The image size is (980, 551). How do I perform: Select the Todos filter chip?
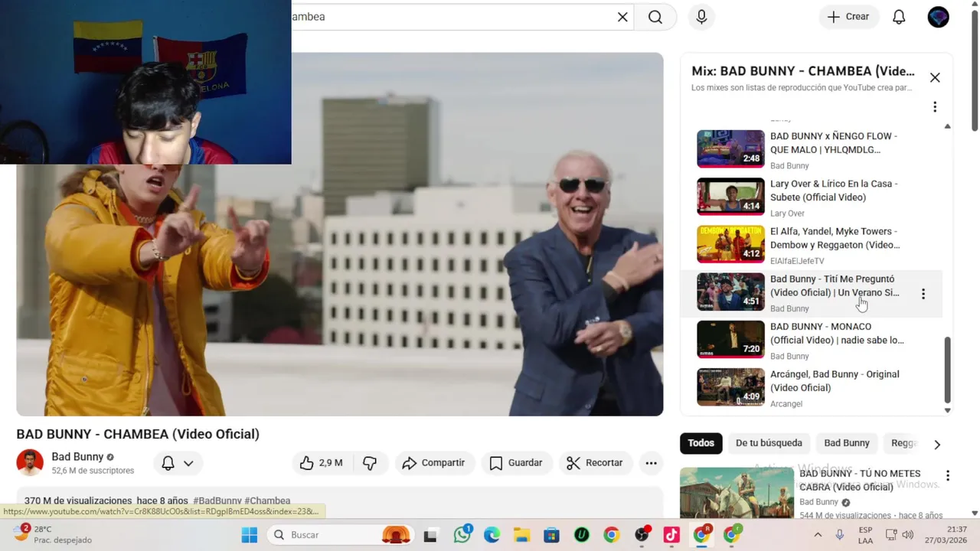pos(701,443)
